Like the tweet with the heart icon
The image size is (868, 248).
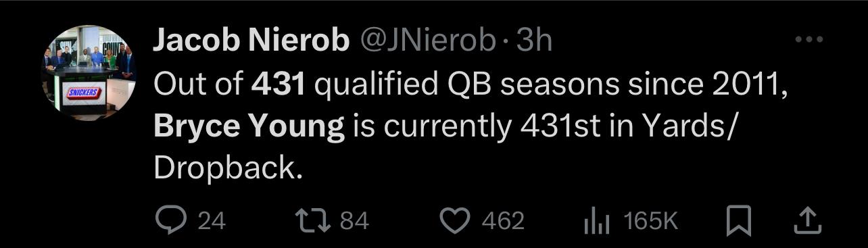coord(456,220)
